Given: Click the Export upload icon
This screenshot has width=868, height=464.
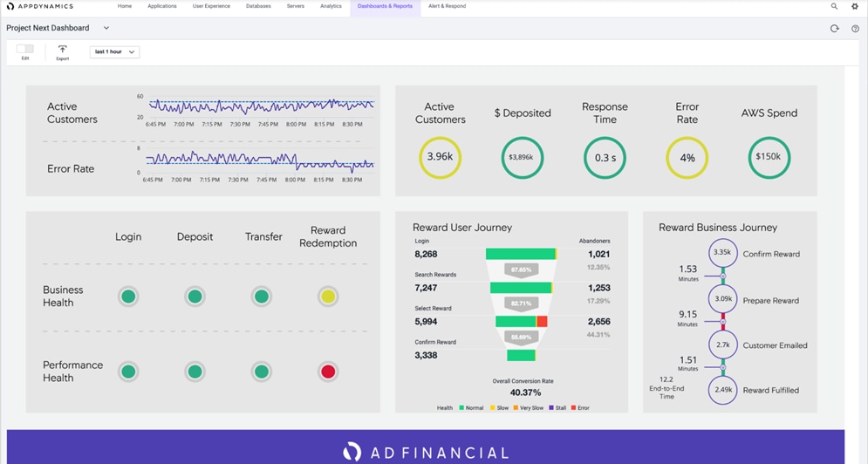Looking at the screenshot, I should click(x=63, y=50).
